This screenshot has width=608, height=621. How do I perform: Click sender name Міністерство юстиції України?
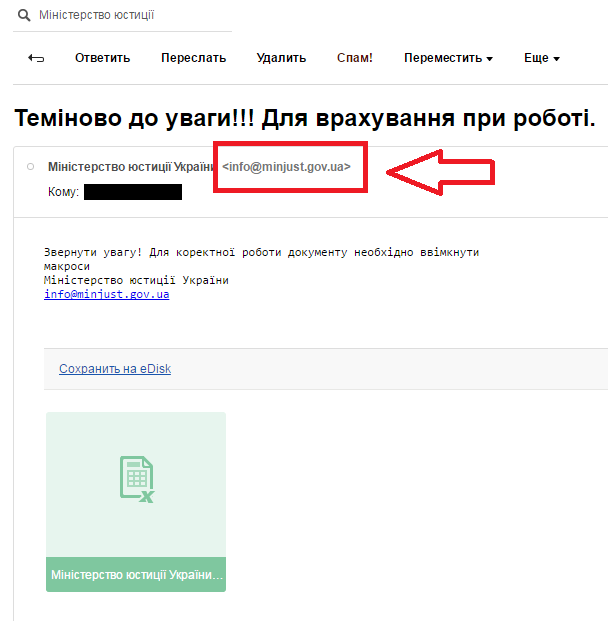pyautogui.click(x=130, y=167)
